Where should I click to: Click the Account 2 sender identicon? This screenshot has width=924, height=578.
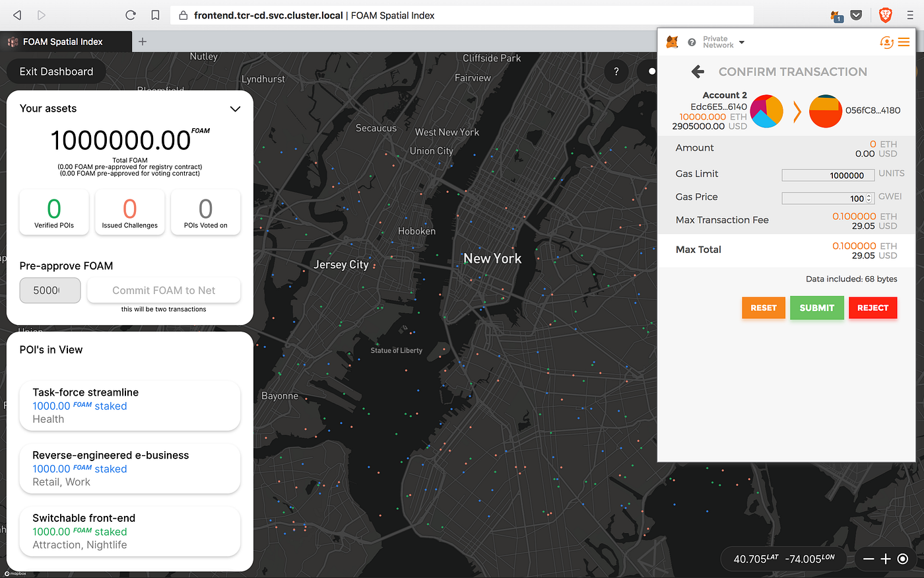click(x=767, y=111)
